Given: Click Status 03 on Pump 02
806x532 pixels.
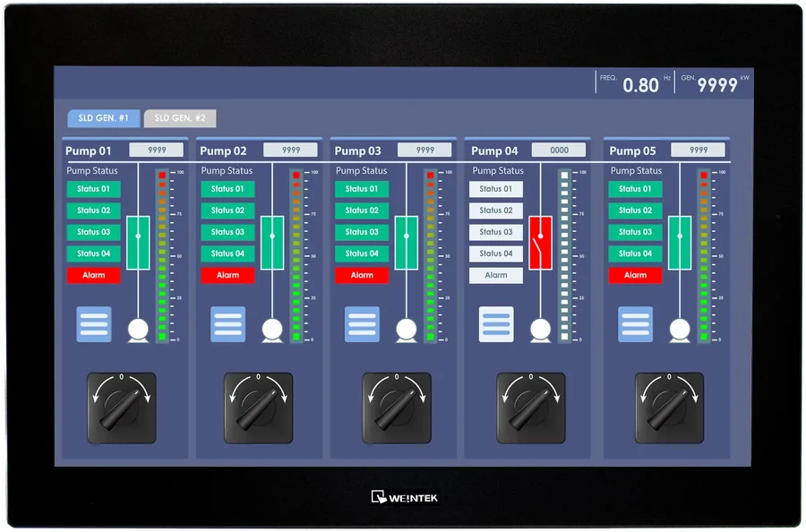Looking at the screenshot, I should coord(227,232).
